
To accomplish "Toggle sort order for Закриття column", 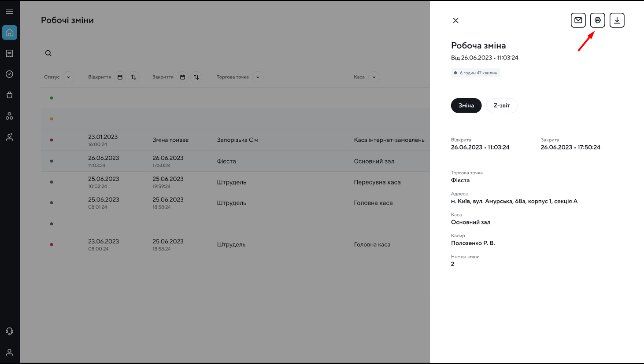I will click(x=196, y=77).
